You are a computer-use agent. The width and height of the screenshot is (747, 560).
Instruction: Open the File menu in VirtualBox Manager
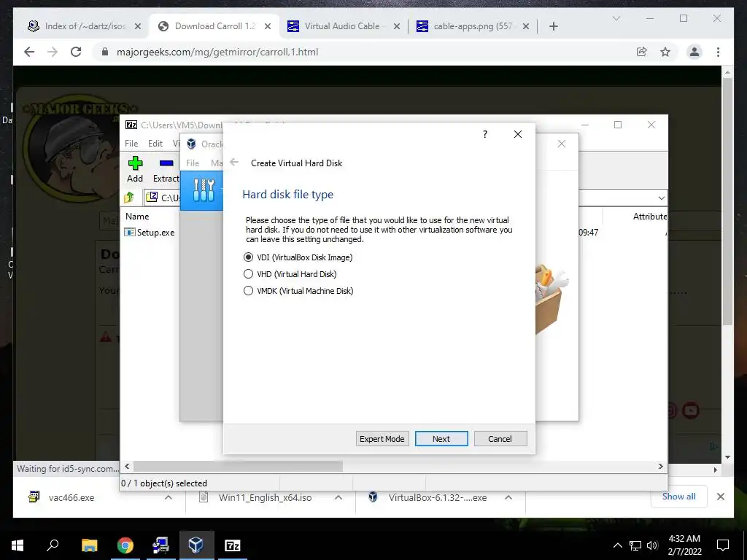193,163
